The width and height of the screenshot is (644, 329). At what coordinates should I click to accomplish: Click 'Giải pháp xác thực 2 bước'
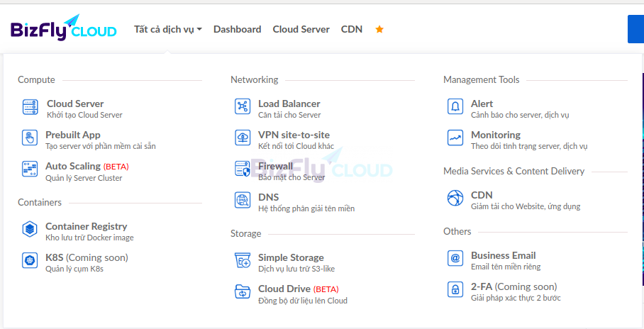click(516, 299)
